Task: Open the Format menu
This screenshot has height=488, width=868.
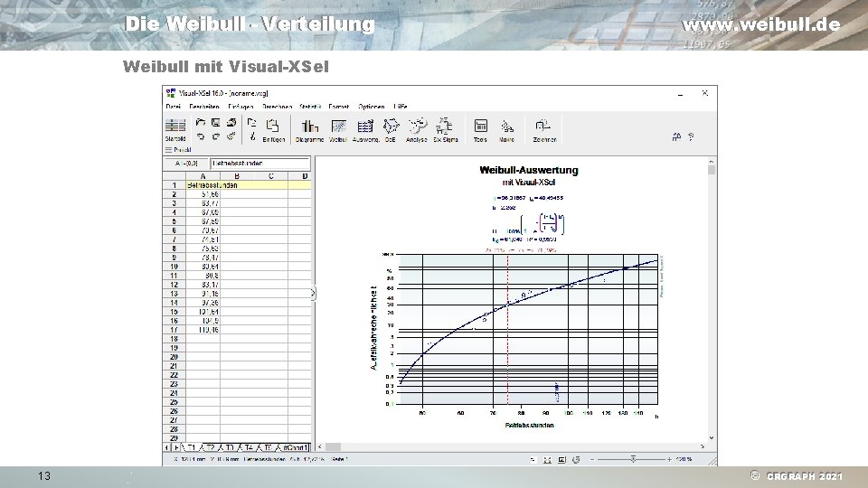Action: point(339,107)
